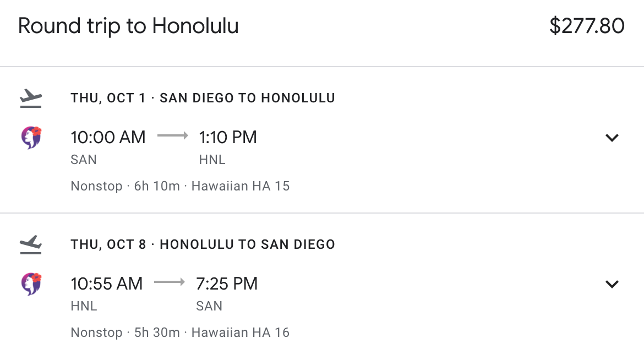Screen dimensions: 644x349
Task: Click Hawaiian Airlines logo on outbound flight
Action: pyautogui.click(x=31, y=138)
